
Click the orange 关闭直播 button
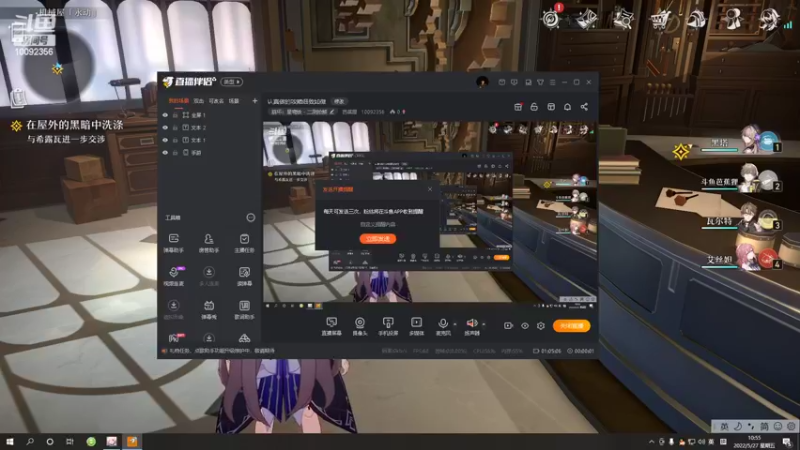[571, 326]
